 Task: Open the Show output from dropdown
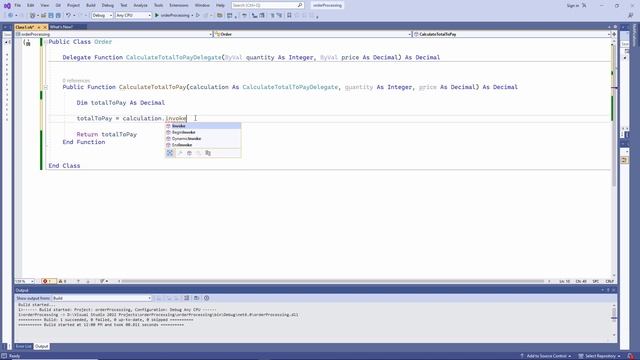[102, 298]
